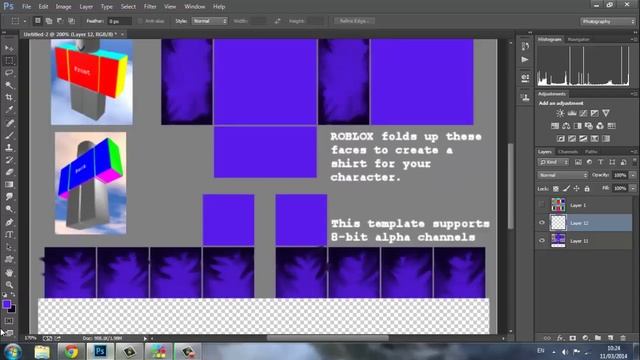This screenshot has width=640, height=360.
Task: Click the Feather input field
Action: coord(119,21)
